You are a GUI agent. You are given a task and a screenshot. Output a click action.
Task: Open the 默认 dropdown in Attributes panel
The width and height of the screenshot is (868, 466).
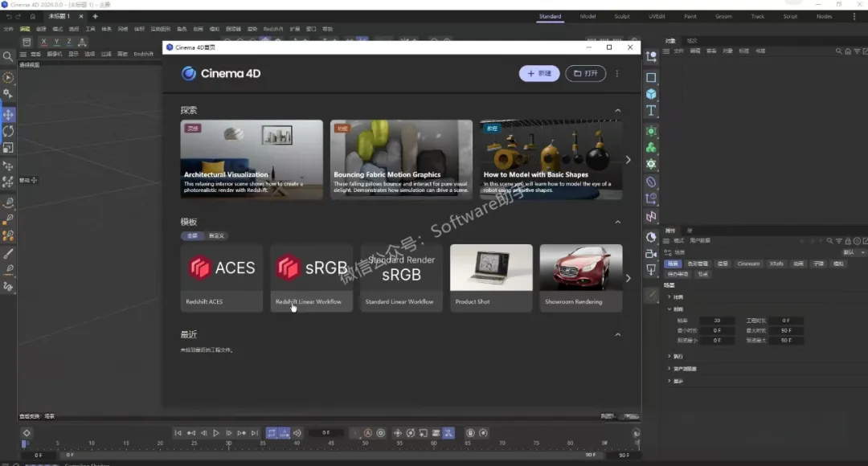coord(853,252)
